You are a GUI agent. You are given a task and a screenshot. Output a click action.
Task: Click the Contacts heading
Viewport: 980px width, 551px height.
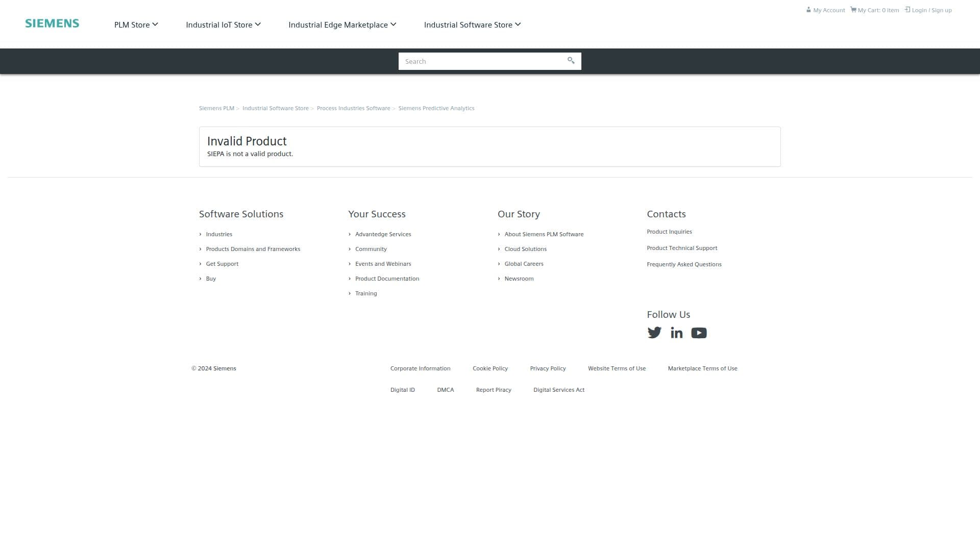667,214
